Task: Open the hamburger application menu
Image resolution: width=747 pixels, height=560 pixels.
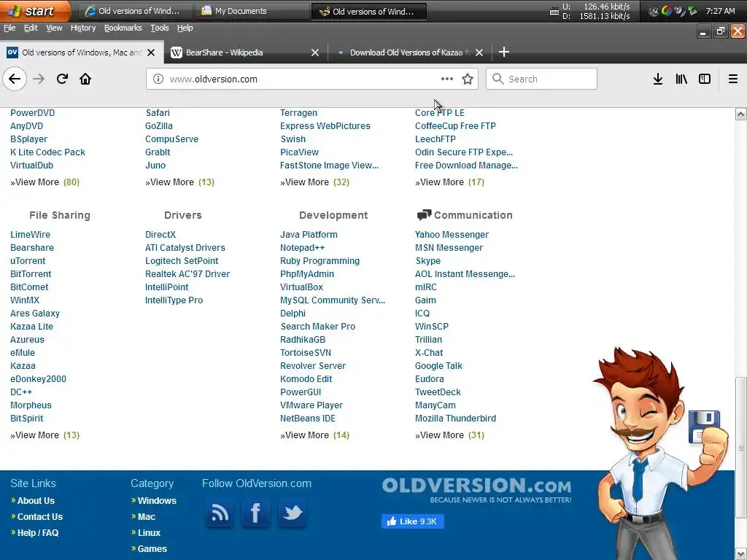Action: [x=733, y=79]
